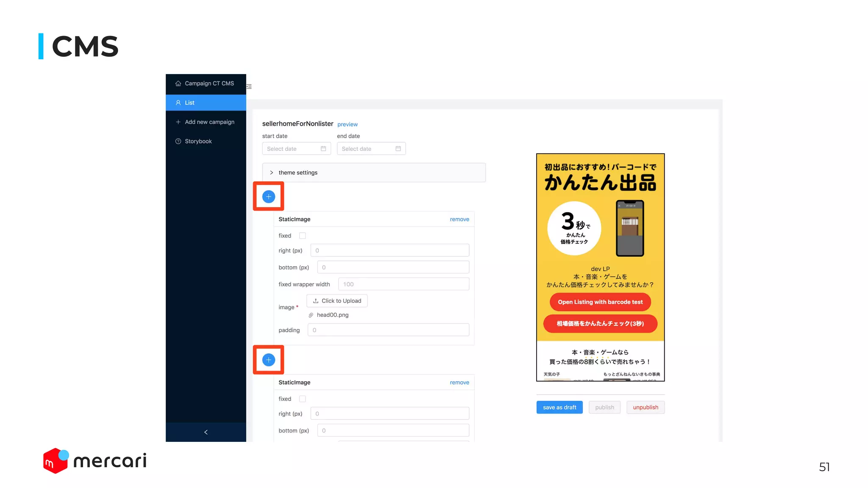868x488 pixels.
Task: Enable fixed checkbox in first StaticImage
Action: point(303,236)
